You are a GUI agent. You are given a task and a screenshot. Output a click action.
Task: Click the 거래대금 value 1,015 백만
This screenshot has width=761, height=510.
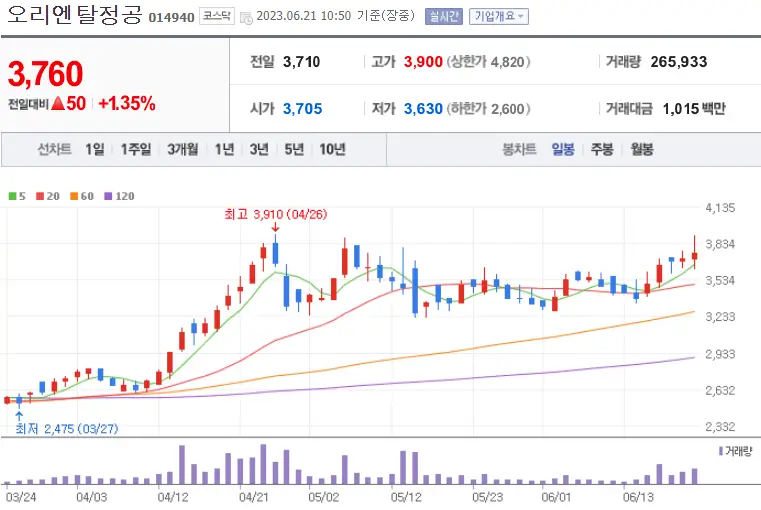(x=694, y=109)
